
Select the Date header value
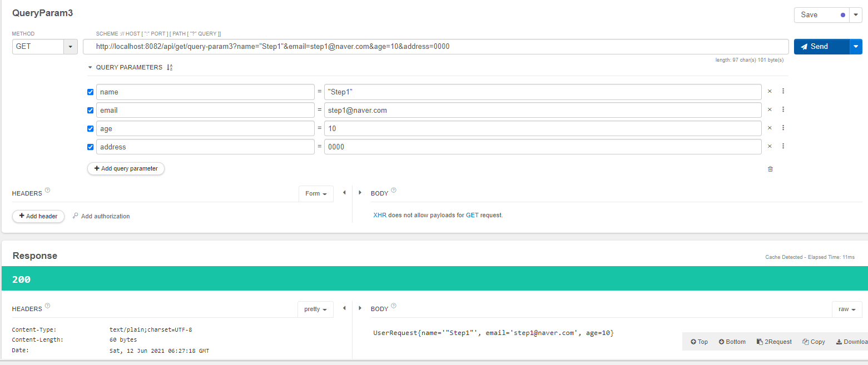159,351
